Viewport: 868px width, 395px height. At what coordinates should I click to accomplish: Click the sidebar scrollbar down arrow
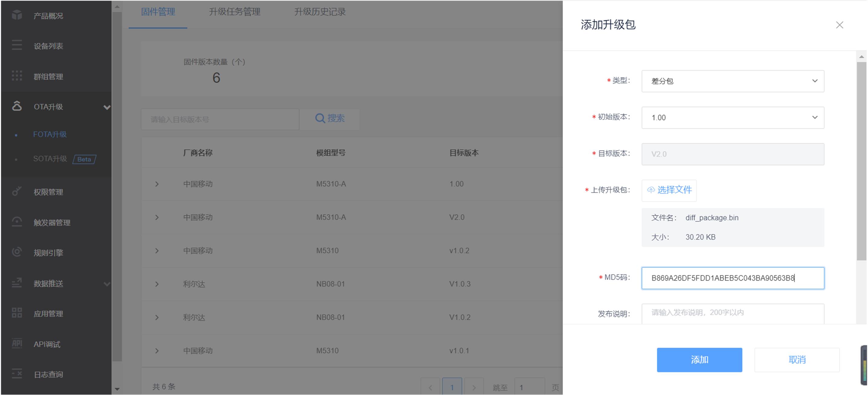tap(117, 389)
